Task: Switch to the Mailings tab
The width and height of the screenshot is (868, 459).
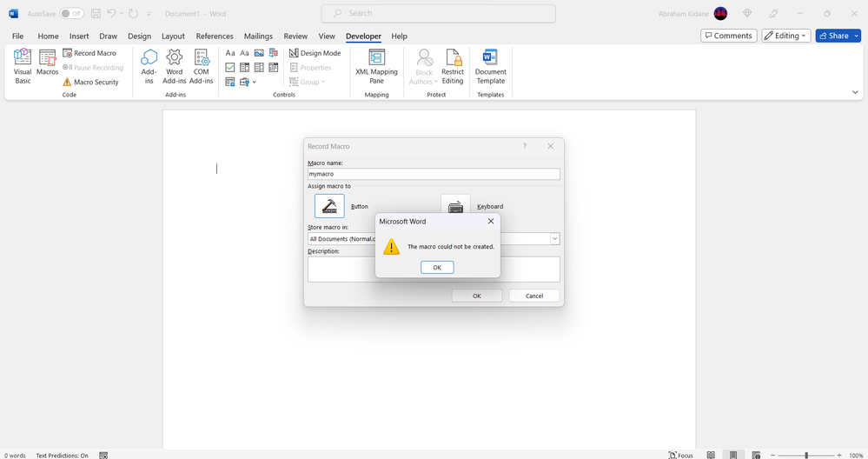Action: coord(259,36)
